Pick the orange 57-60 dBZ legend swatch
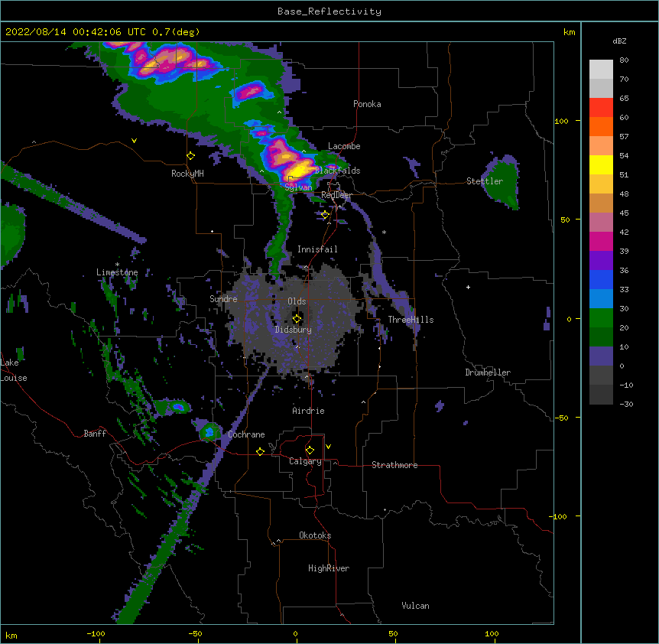The height and width of the screenshot is (644, 659). 601,126
